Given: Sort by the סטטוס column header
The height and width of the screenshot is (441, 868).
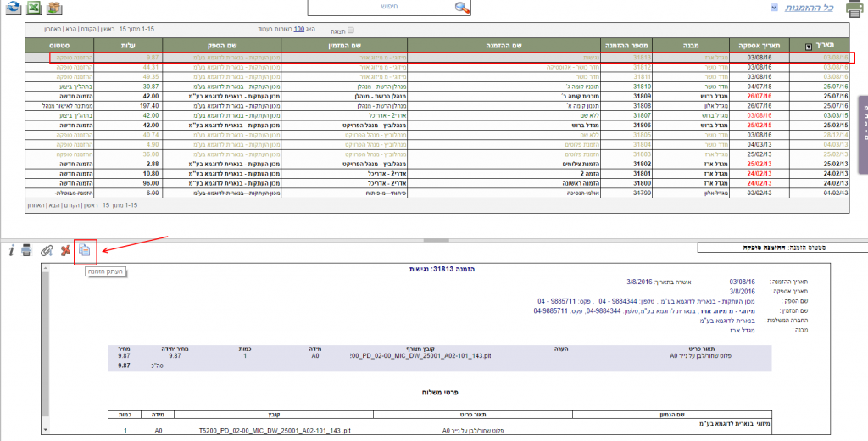Looking at the screenshot, I should click(x=70, y=45).
